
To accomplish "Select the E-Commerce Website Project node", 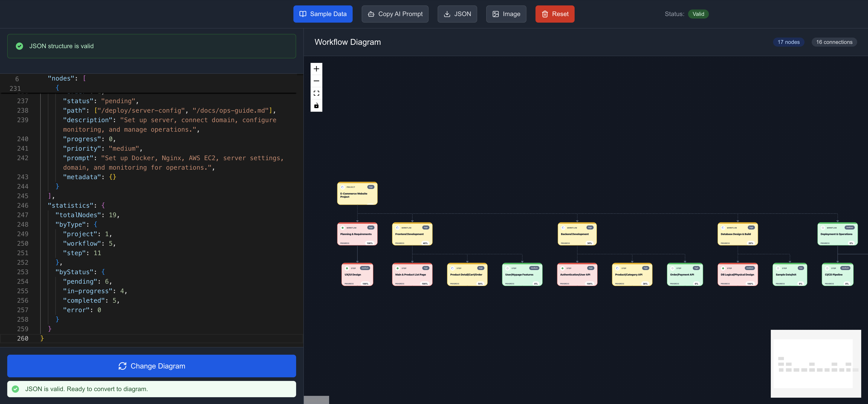I will click(357, 194).
